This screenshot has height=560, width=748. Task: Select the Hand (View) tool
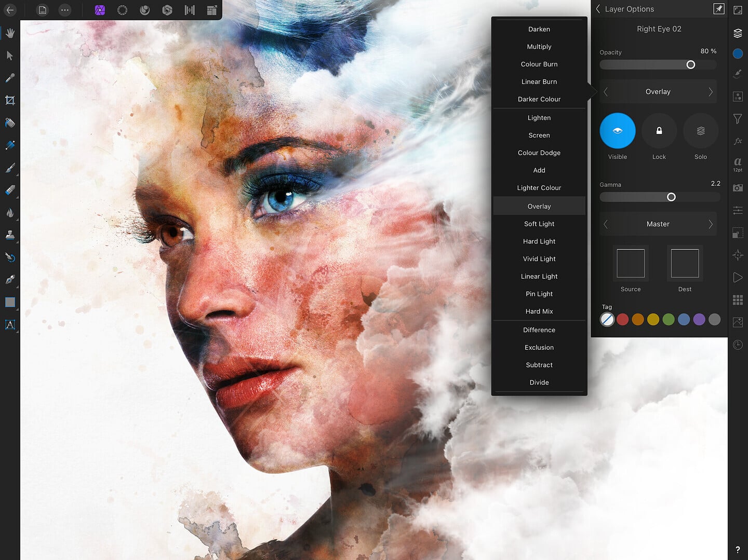(x=10, y=33)
